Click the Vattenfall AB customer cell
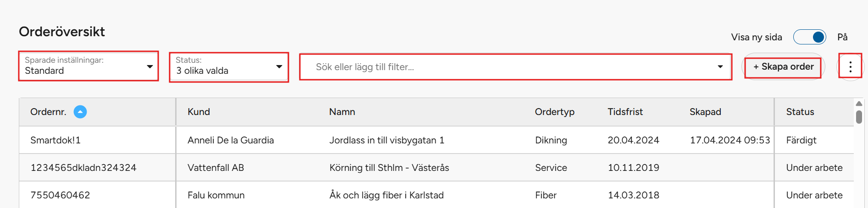 click(x=216, y=168)
